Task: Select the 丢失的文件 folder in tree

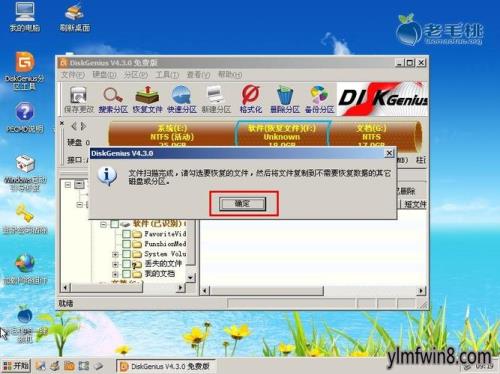Action: pos(163,264)
